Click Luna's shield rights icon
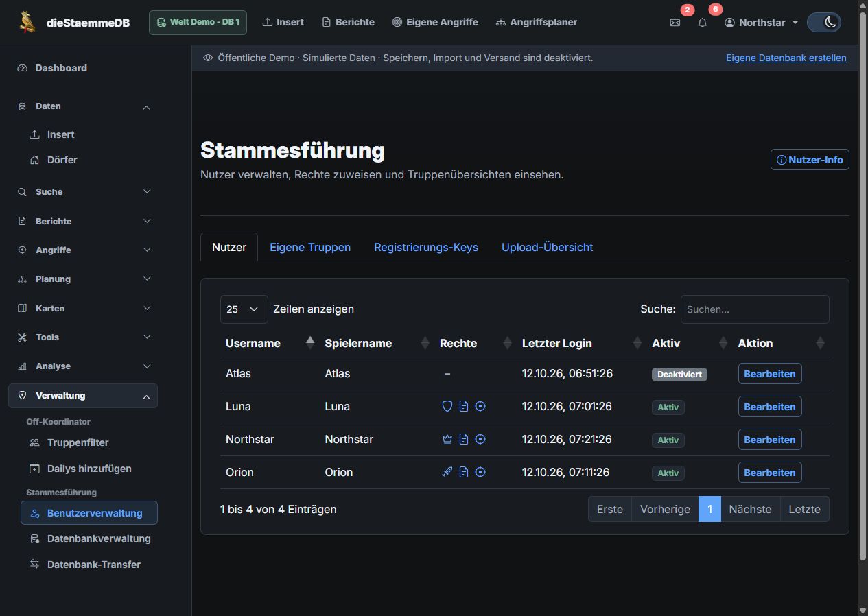 pyautogui.click(x=447, y=406)
